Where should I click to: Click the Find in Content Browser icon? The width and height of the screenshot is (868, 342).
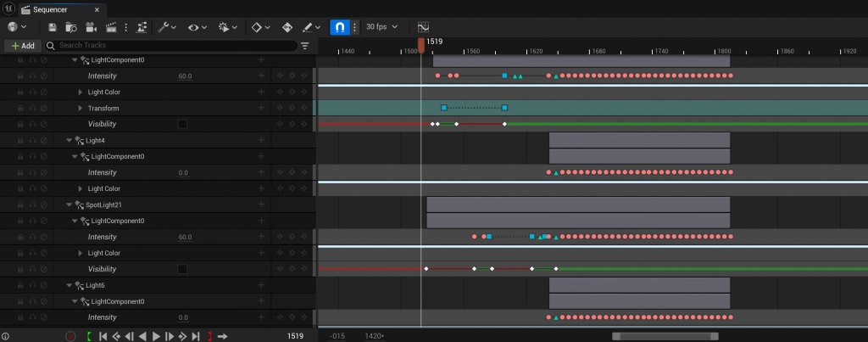71,26
